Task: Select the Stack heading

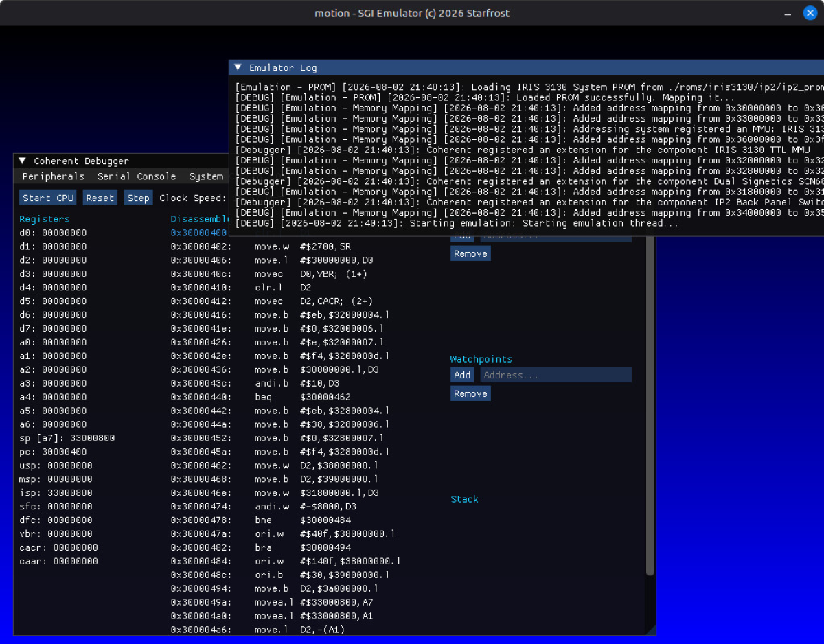Action: click(x=464, y=499)
